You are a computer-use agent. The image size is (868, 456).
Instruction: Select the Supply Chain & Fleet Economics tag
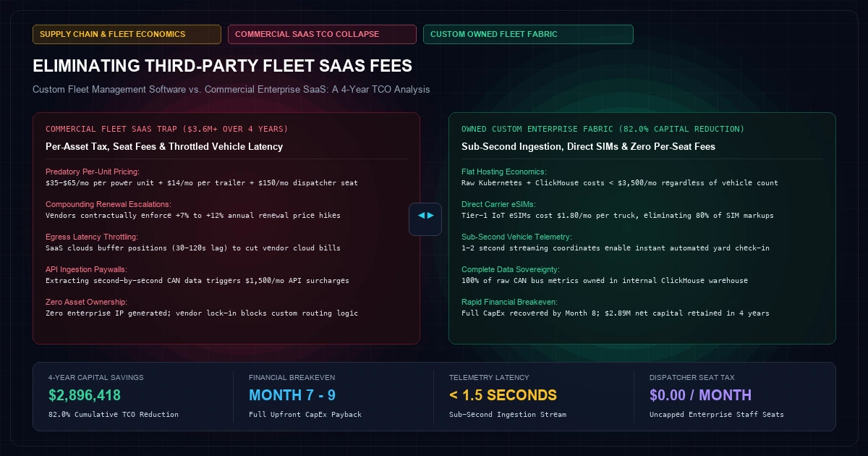pos(127,34)
